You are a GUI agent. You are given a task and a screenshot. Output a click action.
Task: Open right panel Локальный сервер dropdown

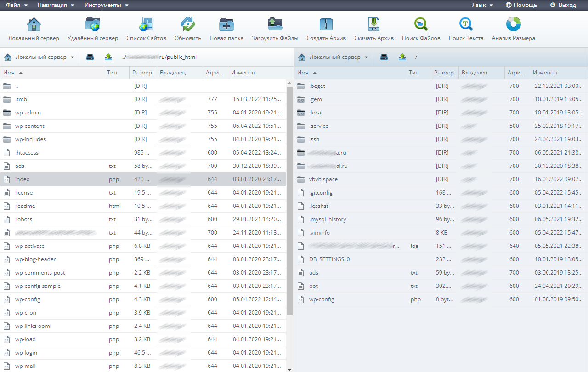click(x=333, y=57)
